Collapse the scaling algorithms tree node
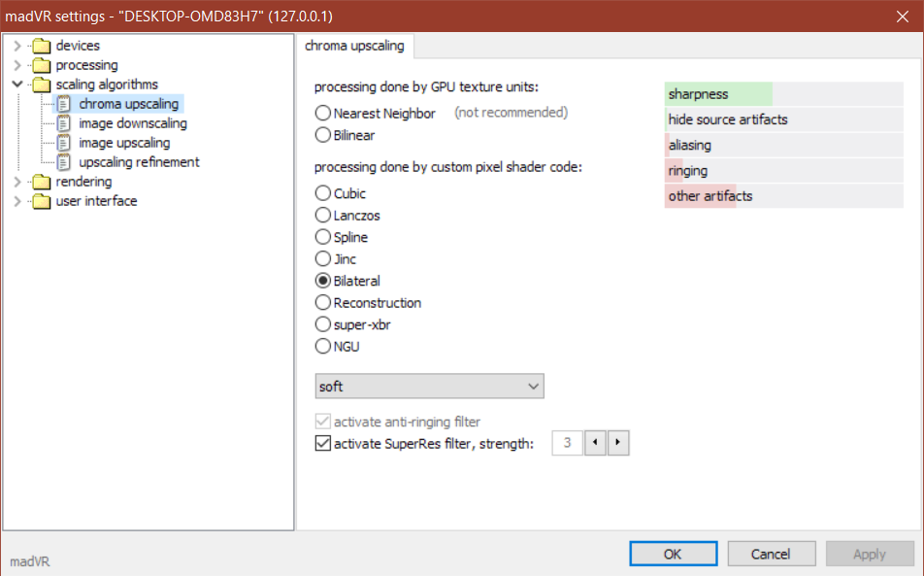 click(17, 85)
